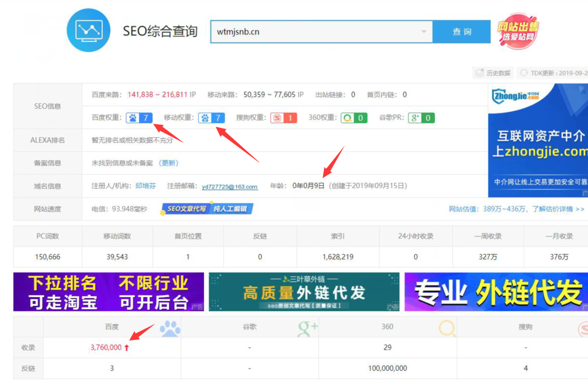Click email link yd727725@163.com
Image resolution: width=588 pixels, height=382 pixels.
click(230, 186)
